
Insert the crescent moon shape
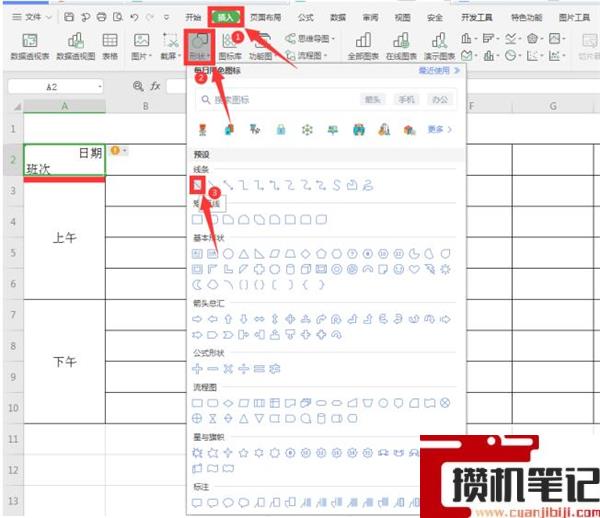pyautogui.click(x=197, y=285)
